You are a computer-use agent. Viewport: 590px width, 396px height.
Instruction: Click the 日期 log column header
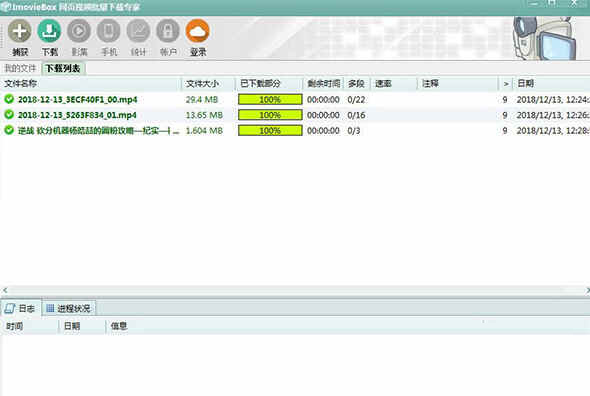(82, 326)
